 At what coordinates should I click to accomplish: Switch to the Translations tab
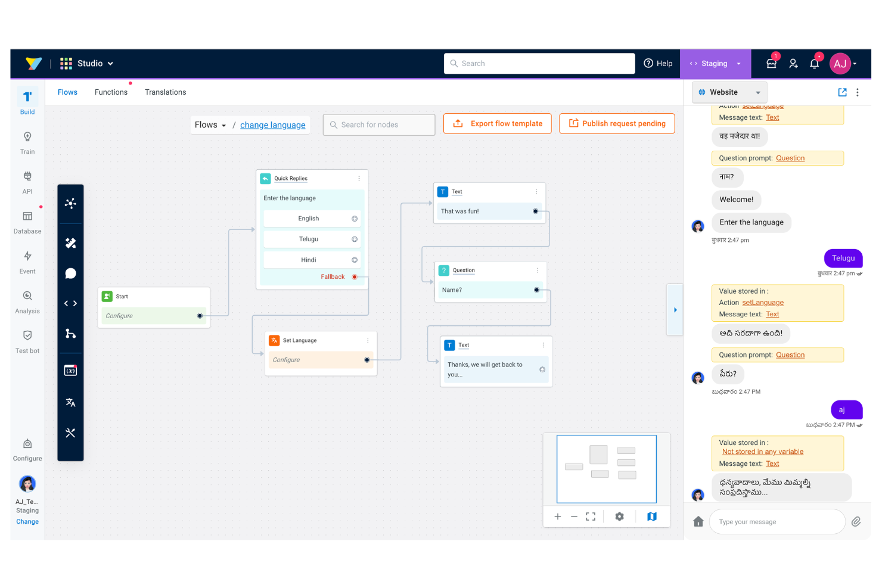click(x=165, y=92)
